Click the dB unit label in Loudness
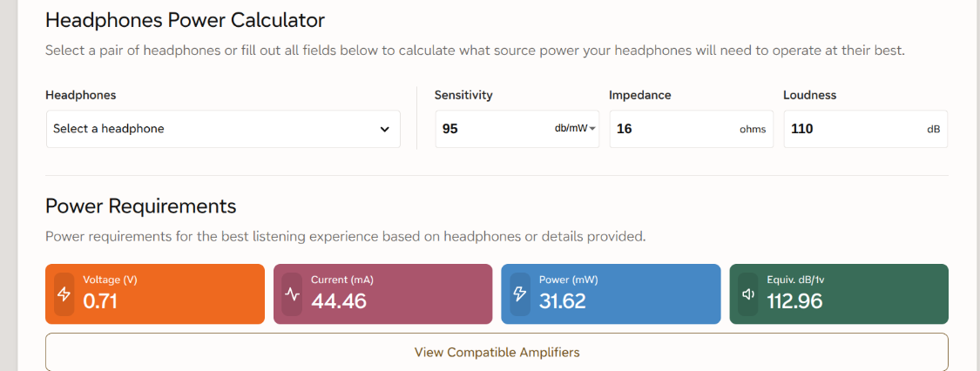Image resolution: width=980 pixels, height=371 pixels. (x=933, y=130)
